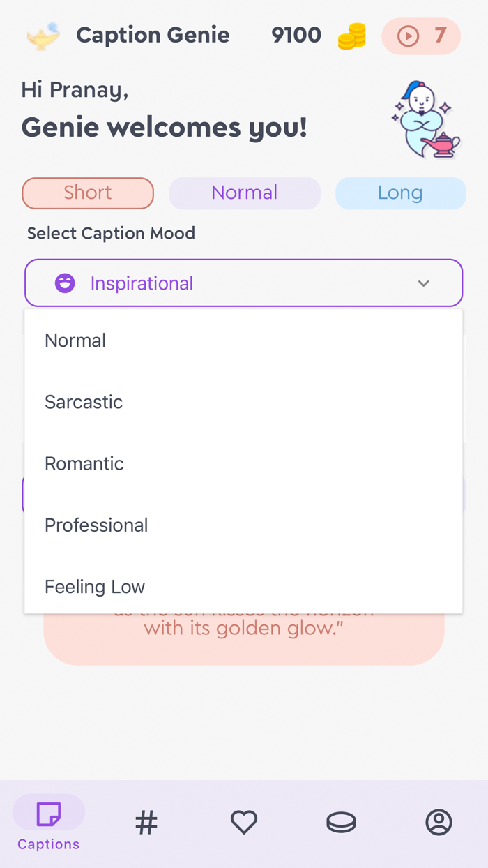Click the Short caption length button
The image size is (488, 868).
(x=88, y=193)
